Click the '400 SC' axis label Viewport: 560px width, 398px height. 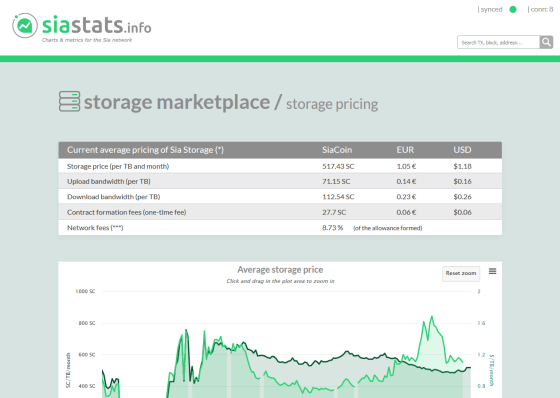pyautogui.click(x=87, y=386)
